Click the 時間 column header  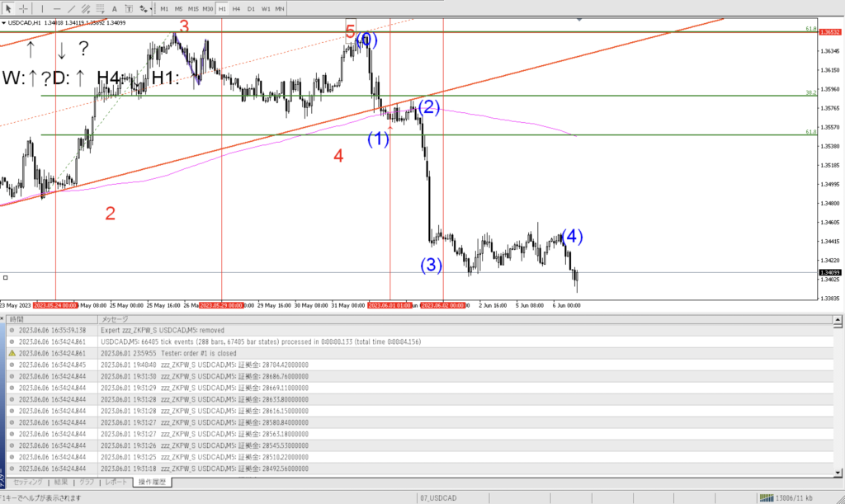coord(17,318)
